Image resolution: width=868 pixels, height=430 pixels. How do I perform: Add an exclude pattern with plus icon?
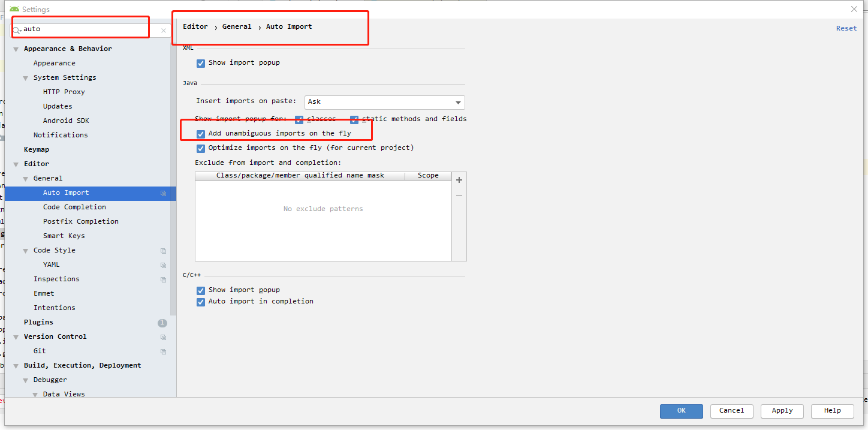459,180
